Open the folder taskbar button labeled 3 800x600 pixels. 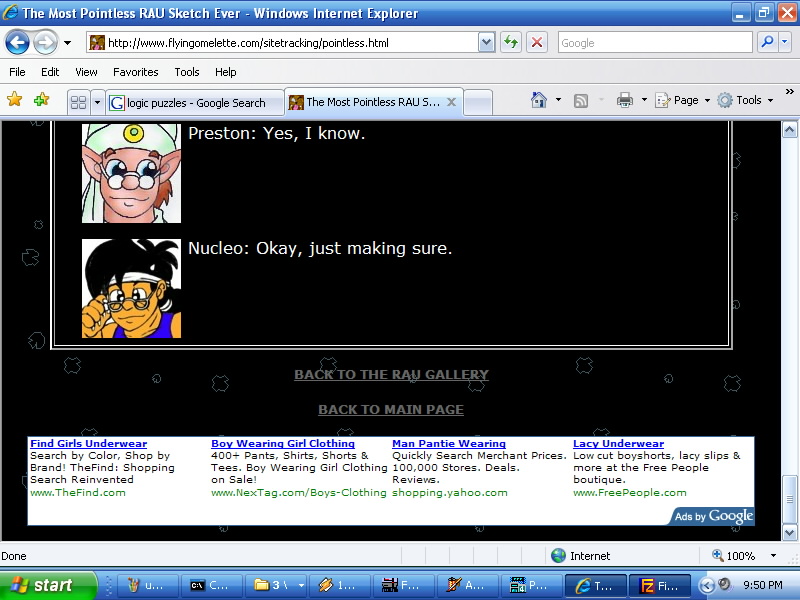[x=276, y=585]
